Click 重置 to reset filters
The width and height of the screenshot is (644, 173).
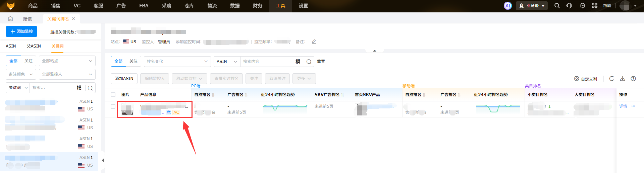(321, 62)
